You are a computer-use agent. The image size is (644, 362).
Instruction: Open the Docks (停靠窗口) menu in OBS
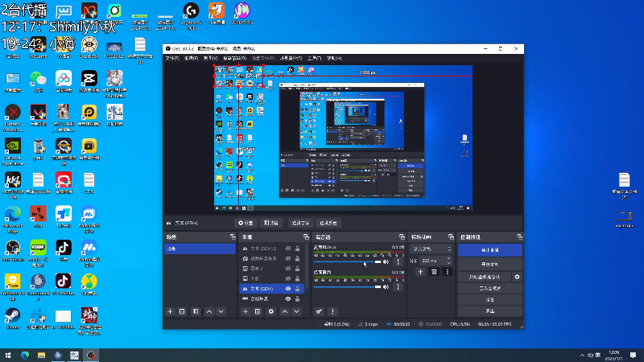pos(234,58)
